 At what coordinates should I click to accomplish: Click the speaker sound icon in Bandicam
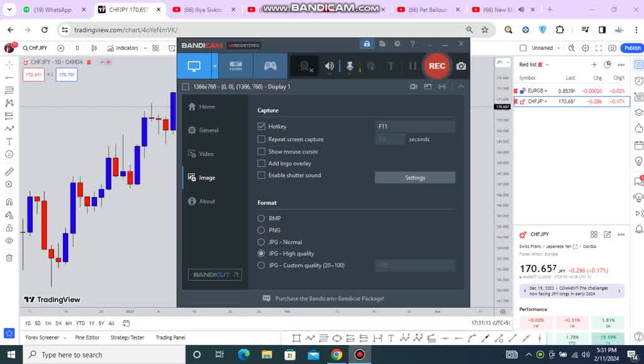click(x=330, y=66)
